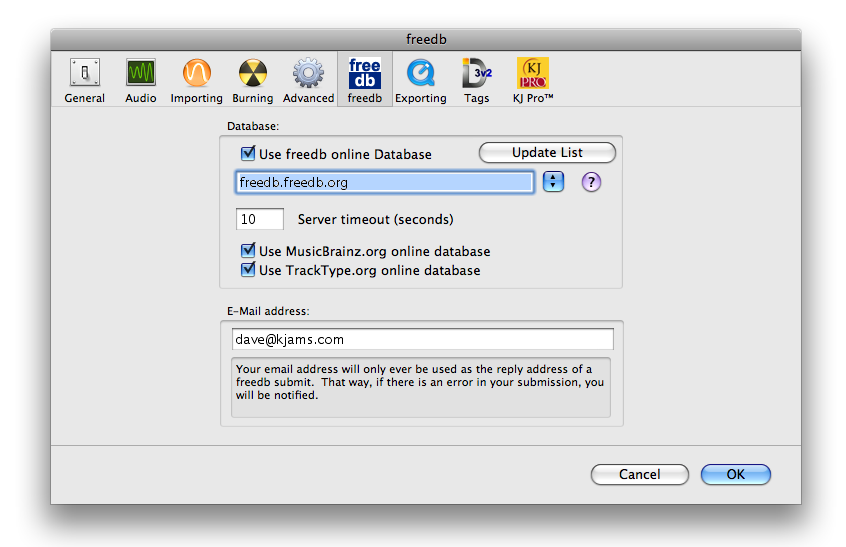Open the freedb server list dropdown
Screen dimensions: 846x547
point(553,182)
